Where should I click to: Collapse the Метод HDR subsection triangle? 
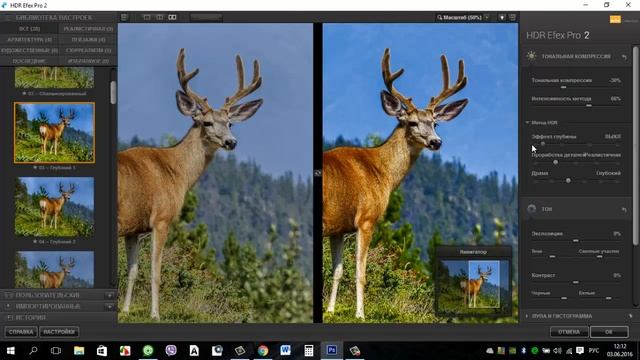(527, 122)
